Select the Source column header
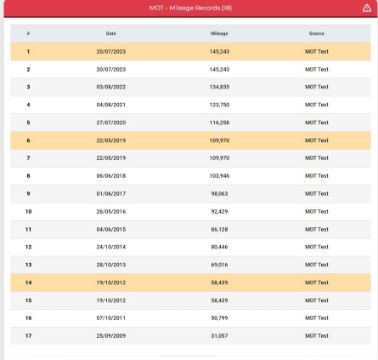Image resolution: width=378 pixels, height=360 pixels. click(x=316, y=33)
